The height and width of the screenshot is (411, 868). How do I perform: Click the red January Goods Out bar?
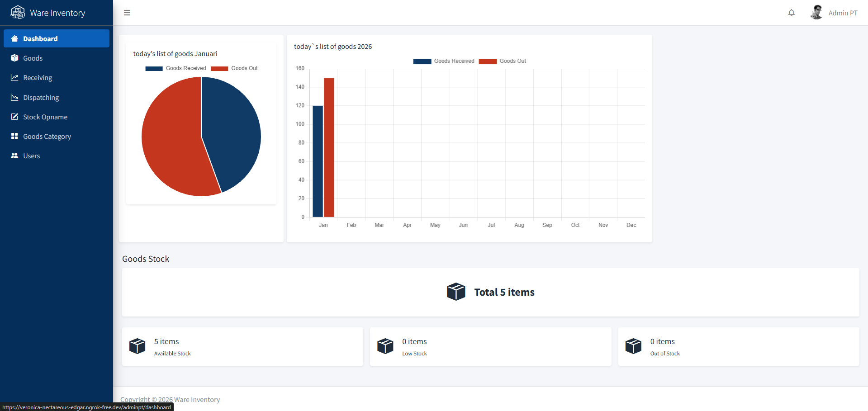(329, 147)
